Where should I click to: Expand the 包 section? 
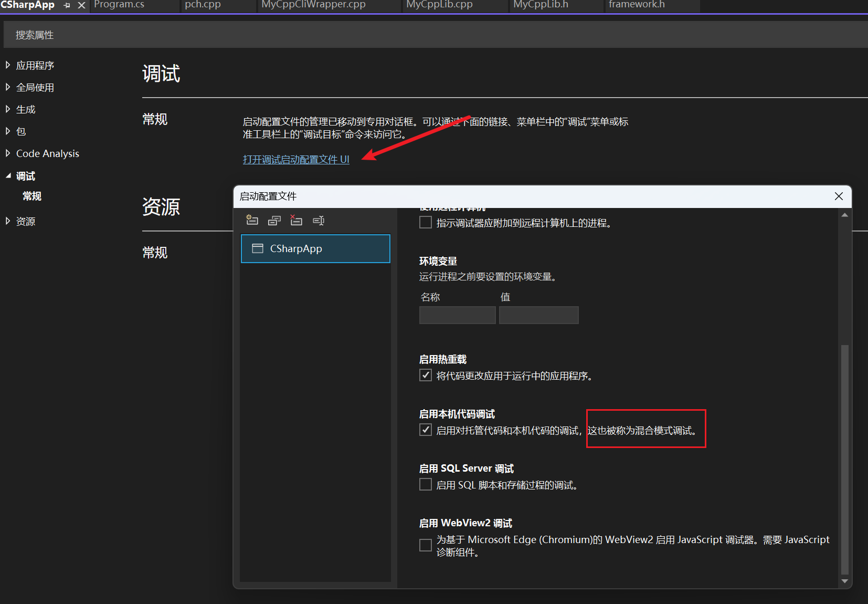click(x=8, y=131)
